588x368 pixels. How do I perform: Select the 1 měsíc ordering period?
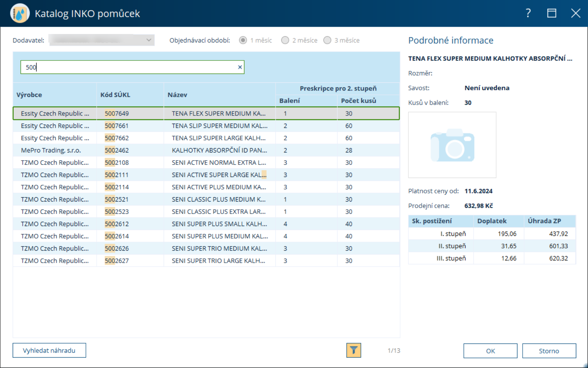point(243,40)
